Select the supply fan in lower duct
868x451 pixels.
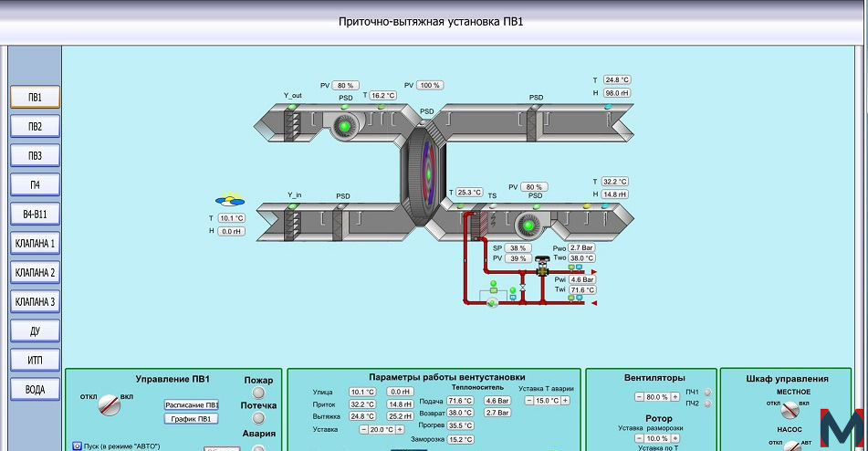(528, 225)
